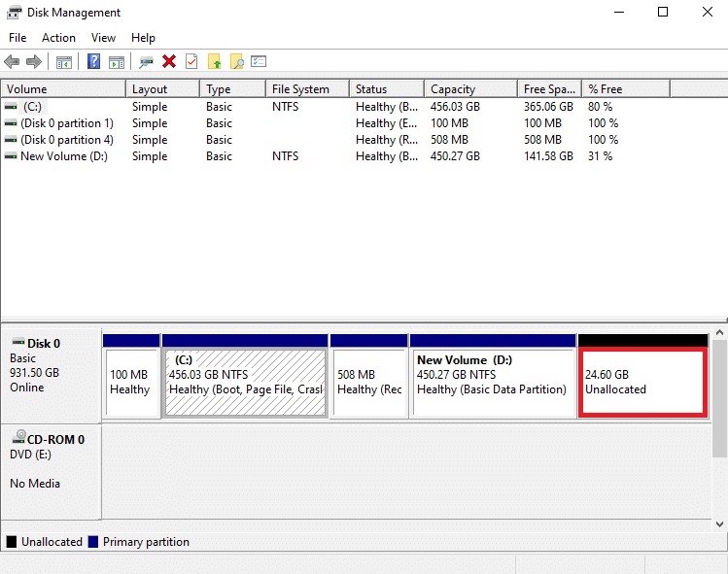Click the blue Primary partition legend swatch
This screenshot has height=574, width=728.
coord(93,542)
